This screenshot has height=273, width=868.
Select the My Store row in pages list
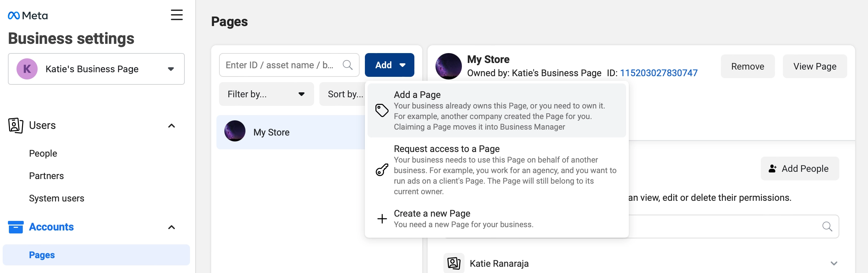coord(290,132)
